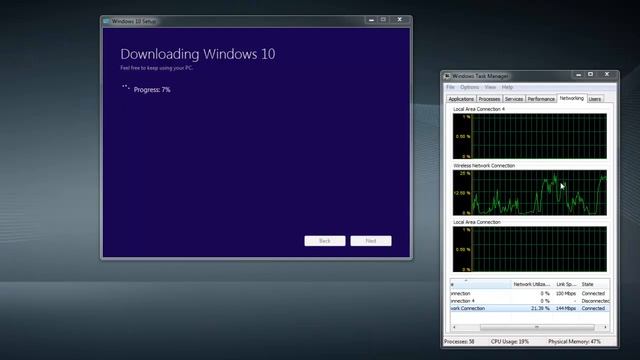Screen dimensions: 640x360
Task: Switch to the Performance tab
Action: (x=541, y=99)
